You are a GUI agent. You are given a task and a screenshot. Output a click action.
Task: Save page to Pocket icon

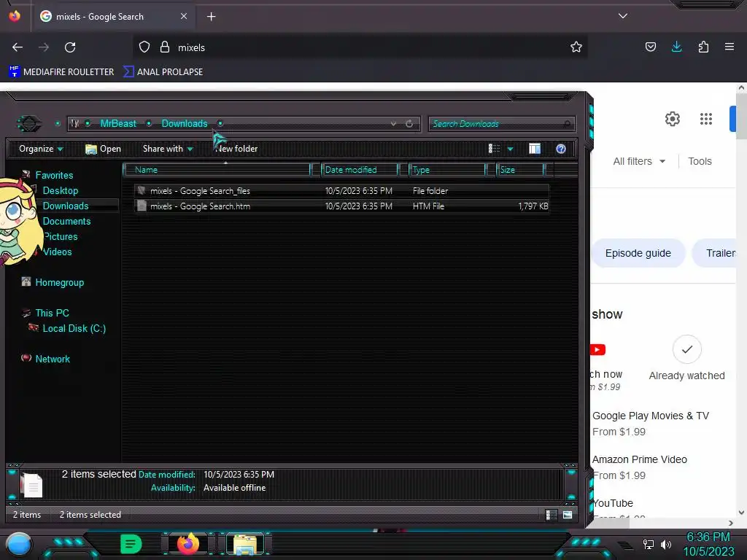point(650,47)
